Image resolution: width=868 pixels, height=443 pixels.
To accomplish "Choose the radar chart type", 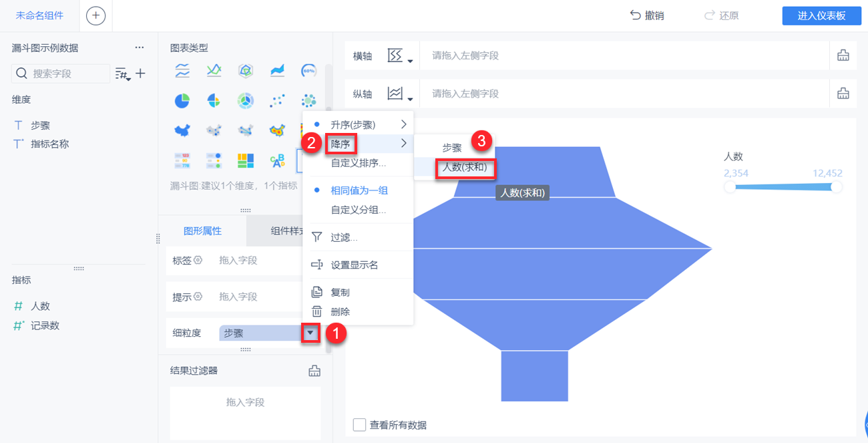I will [246, 70].
